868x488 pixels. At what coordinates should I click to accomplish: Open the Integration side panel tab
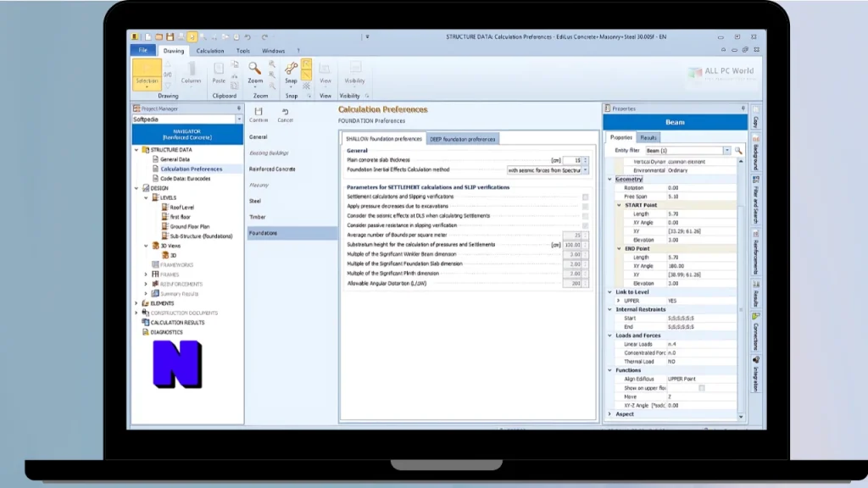click(x=755, y=374)
